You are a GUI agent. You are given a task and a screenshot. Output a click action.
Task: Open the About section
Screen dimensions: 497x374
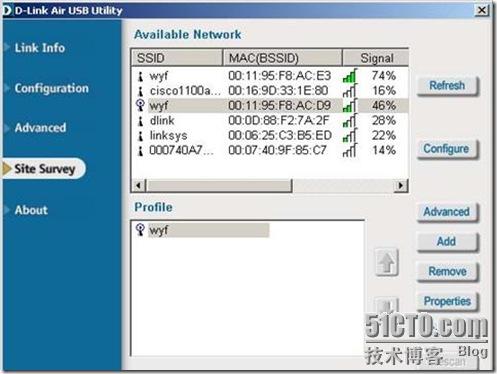tap(31, 210)
